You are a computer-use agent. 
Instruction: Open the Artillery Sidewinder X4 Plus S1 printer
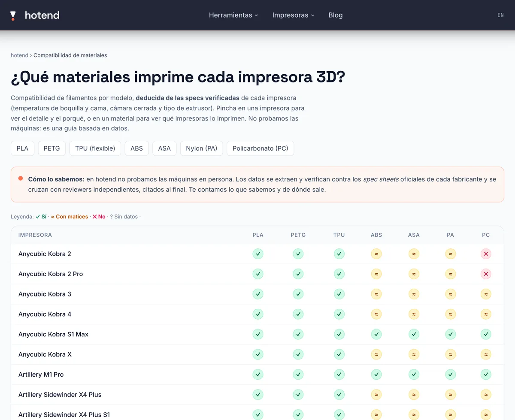coord(64,415)
